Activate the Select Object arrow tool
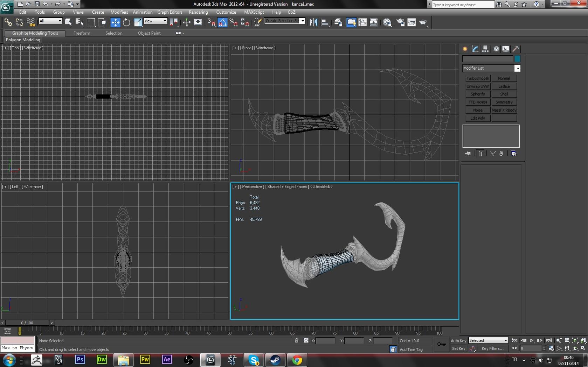Image resolution: width=588 pixels, height=367 pixels. [x=68, y=22]
